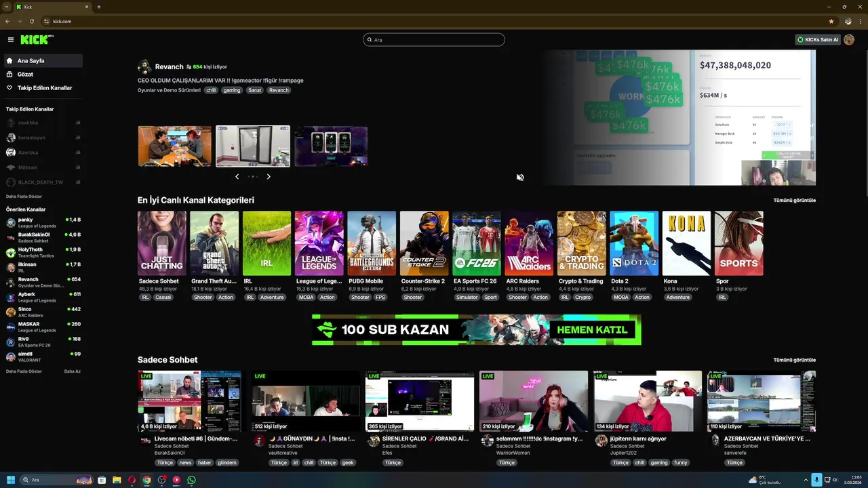Open Grand Theft Auto V category card

[x=214, y=243]
